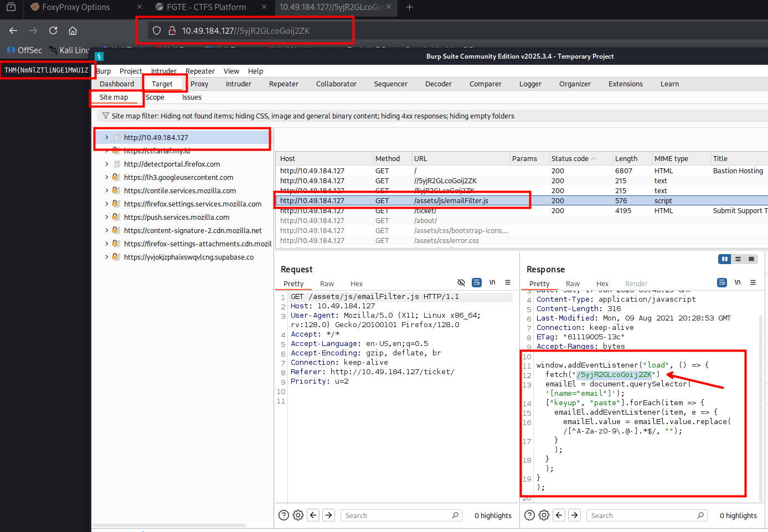Screen dimensions: 768x532
Task: Toggle non-printable characters in Response panel
Action: pyautogui.click(x=738, y=282)
